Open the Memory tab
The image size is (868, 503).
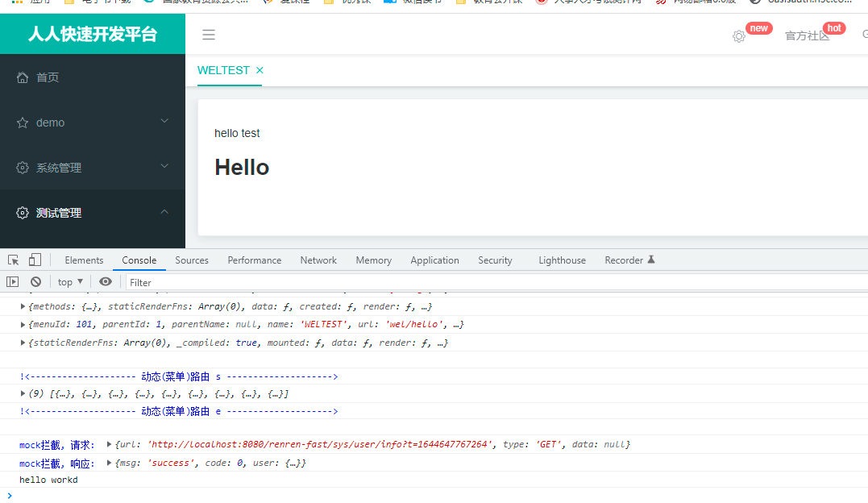[374, 260]
